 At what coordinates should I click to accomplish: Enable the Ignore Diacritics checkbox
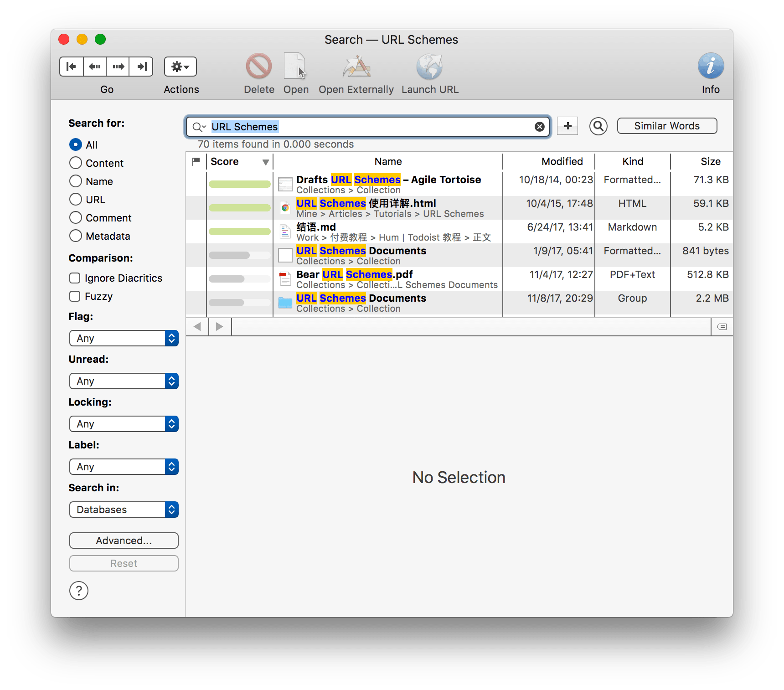75,278
